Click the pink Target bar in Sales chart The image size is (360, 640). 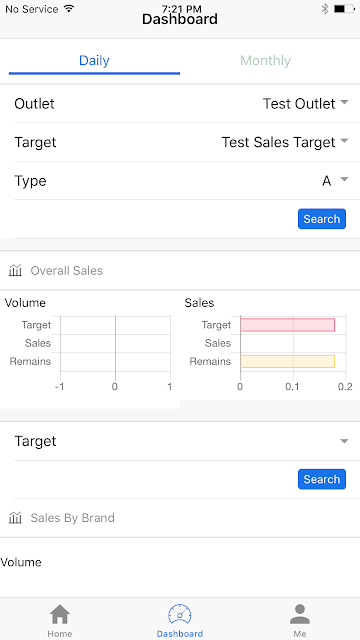tap(287, 325)
